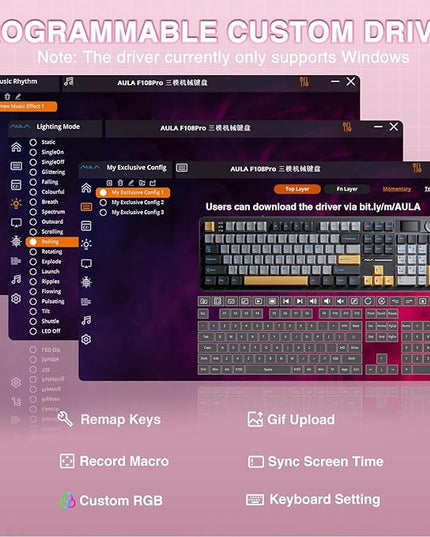Screen dimensions: 430x537
Task: Switch to Top Layer tab
Action: [297, 189]
